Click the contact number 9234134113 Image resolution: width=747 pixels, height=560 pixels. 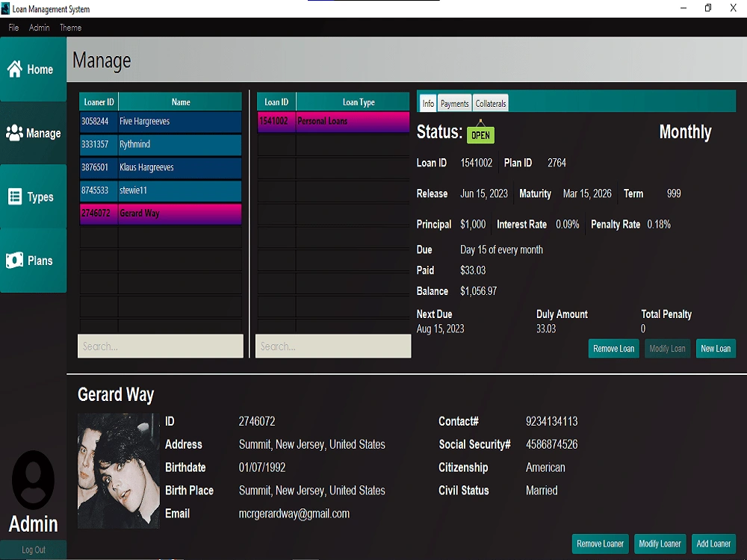[552, 421]
